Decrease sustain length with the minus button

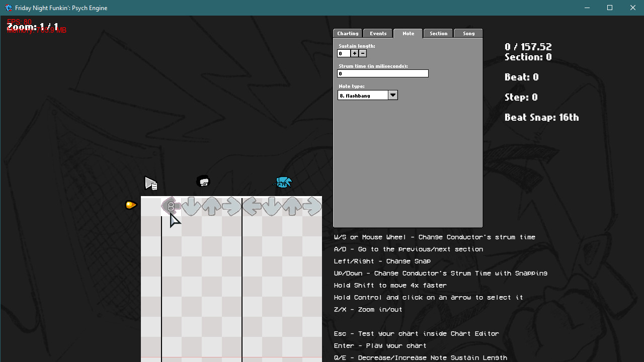coord(362,53)
